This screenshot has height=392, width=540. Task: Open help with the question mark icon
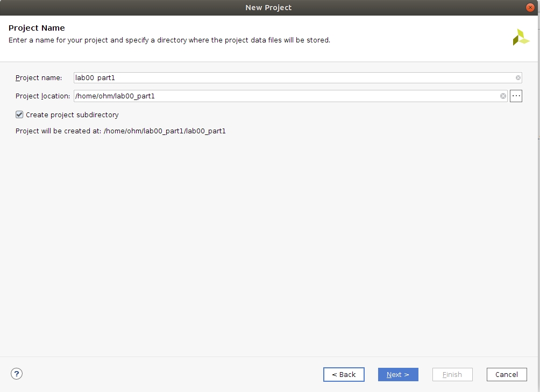[x=17, y=374]
